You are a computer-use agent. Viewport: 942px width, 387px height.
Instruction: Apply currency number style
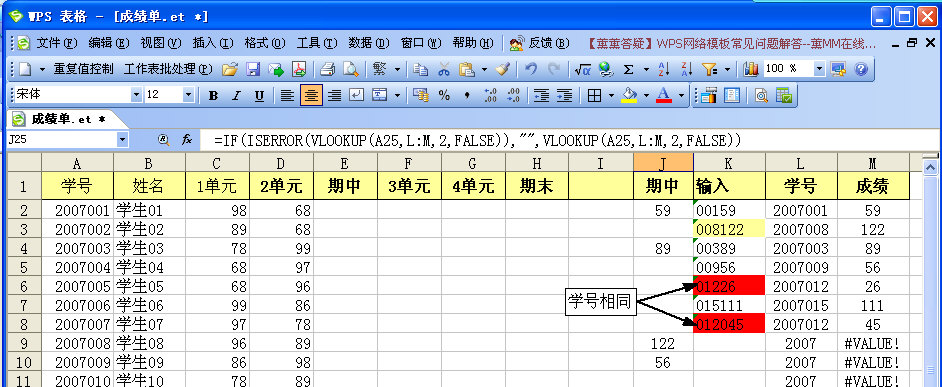[x=421, y=95]
